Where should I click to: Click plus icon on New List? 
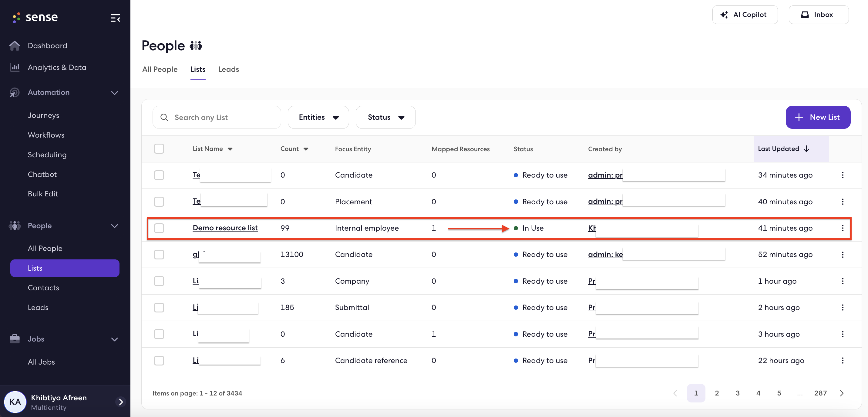coord(799,117)
